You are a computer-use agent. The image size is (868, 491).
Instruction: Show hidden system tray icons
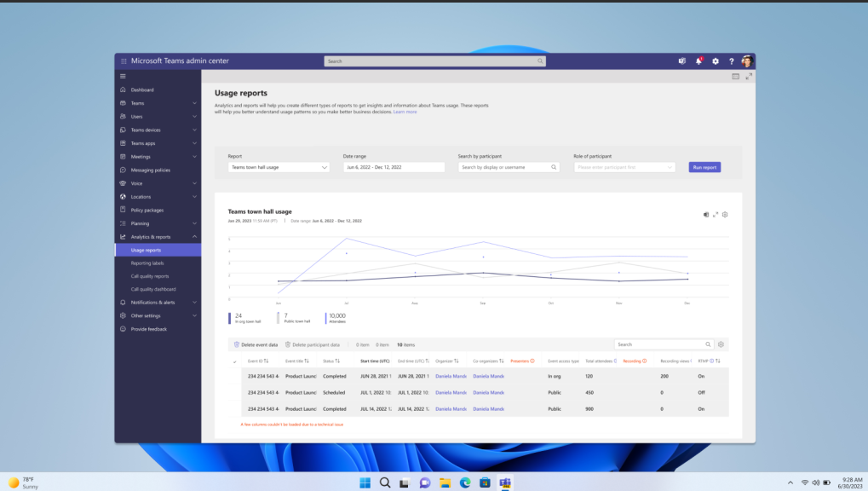(790, 482)
